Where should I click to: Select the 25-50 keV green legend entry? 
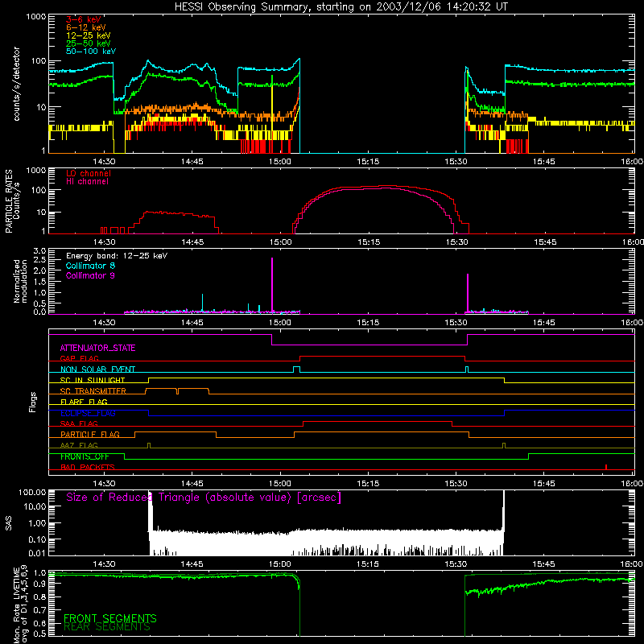point(88,43)
